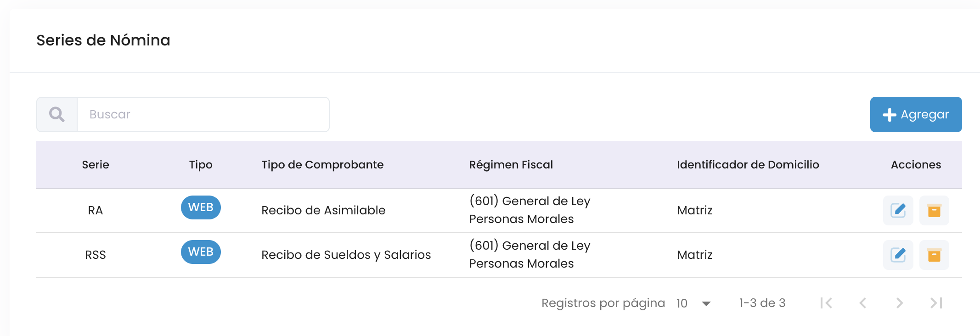
Task: Go to the previous page
Action: [x=863, y=303]
